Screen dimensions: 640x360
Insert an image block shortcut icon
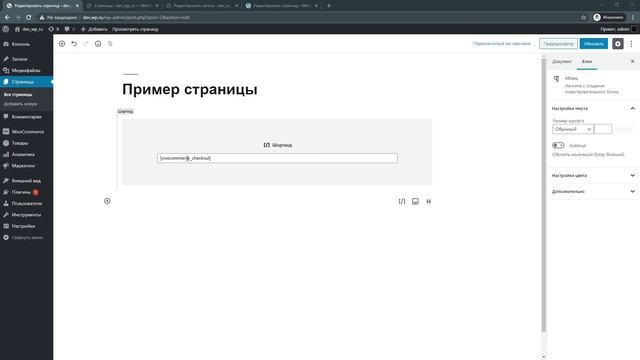pyautogui.click(x=415, y=201)
